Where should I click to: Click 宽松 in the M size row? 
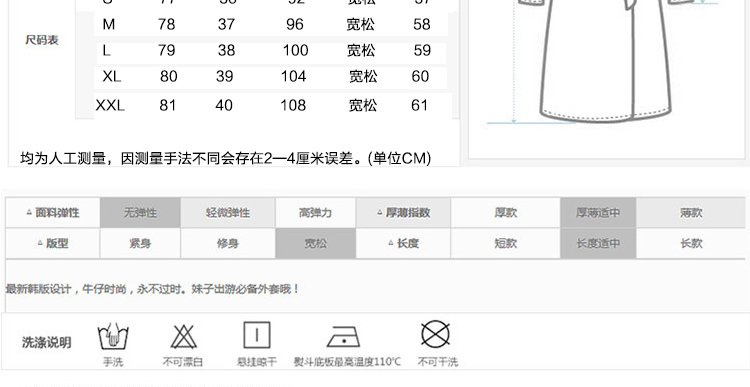point(361,24)
